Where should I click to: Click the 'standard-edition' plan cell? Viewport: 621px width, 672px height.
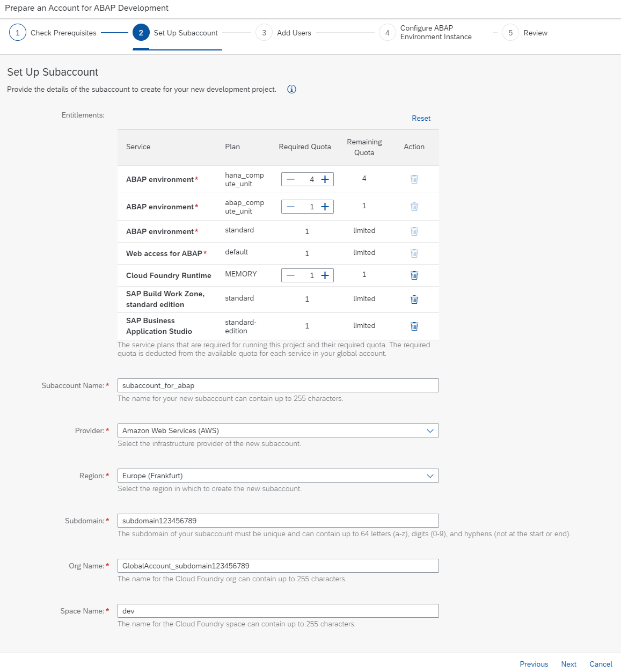click(x=240, y=326)
